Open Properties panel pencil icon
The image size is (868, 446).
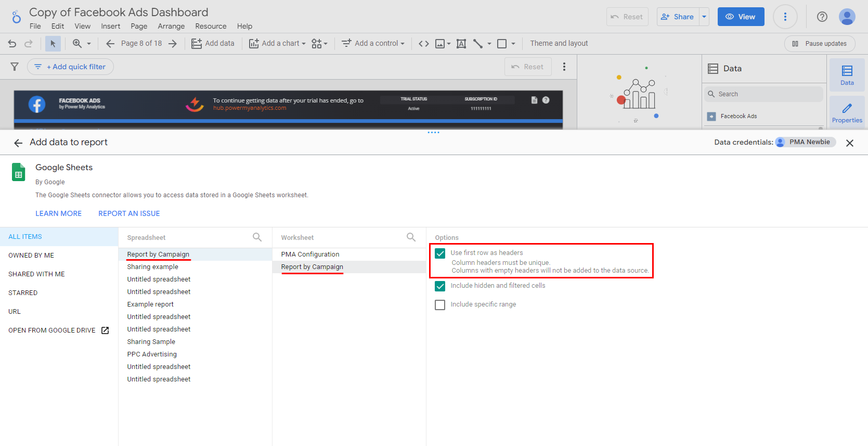(x=847, y=112)
